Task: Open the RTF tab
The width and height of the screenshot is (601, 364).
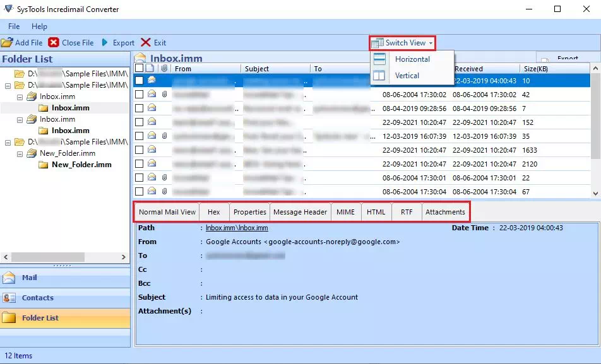Action: [407, 212]
